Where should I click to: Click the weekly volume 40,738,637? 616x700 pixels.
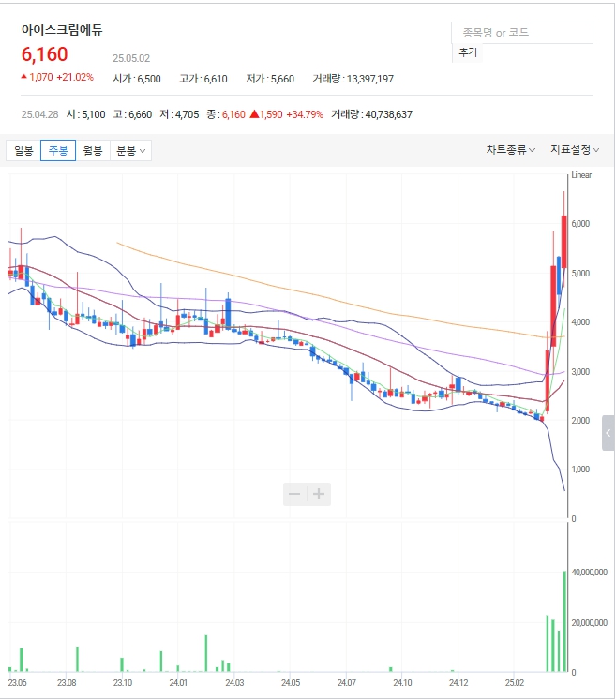tap(388, 114)
